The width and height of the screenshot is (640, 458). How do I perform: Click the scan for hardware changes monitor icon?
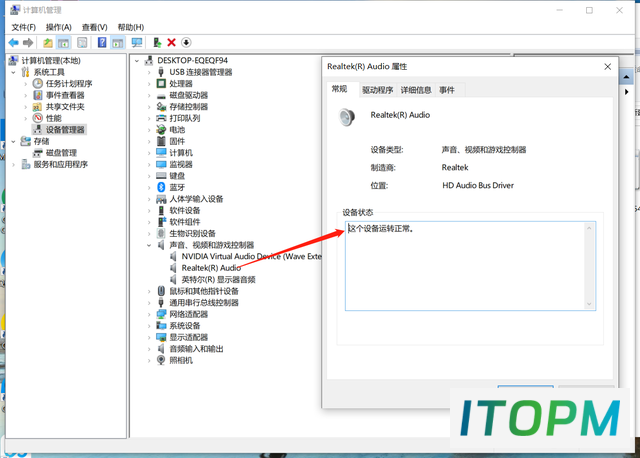tap(137, 42)
